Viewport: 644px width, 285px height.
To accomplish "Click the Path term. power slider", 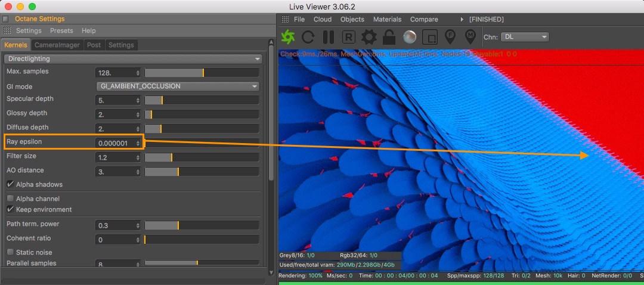I will [202, 225].
